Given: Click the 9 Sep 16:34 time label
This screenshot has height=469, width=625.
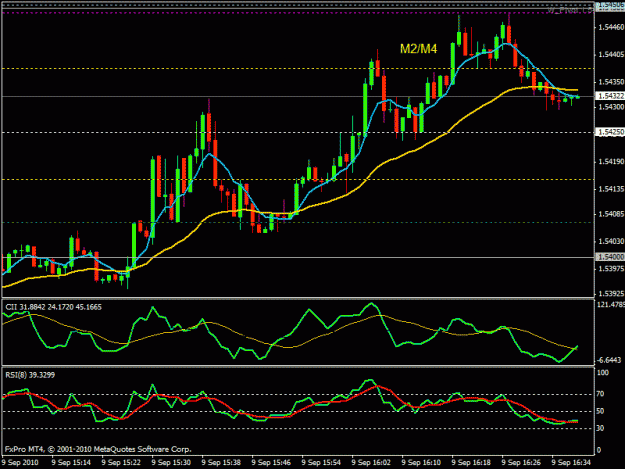Looking at the screenshot, I should click(x=571, y=462).
